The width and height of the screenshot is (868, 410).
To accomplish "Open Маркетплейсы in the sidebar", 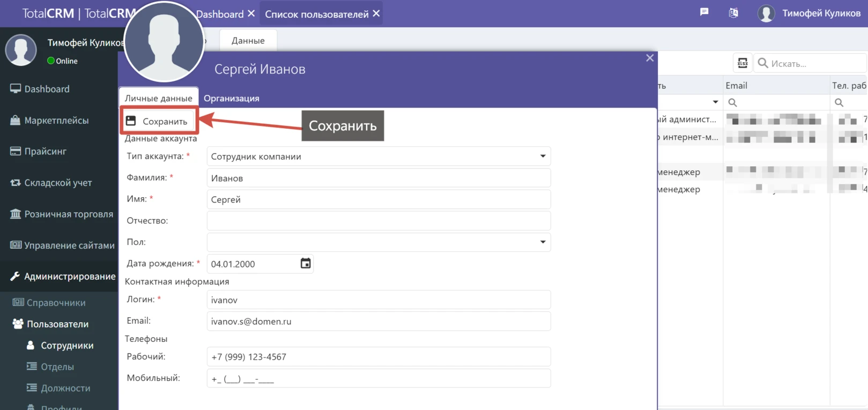I will pos(56,121).
